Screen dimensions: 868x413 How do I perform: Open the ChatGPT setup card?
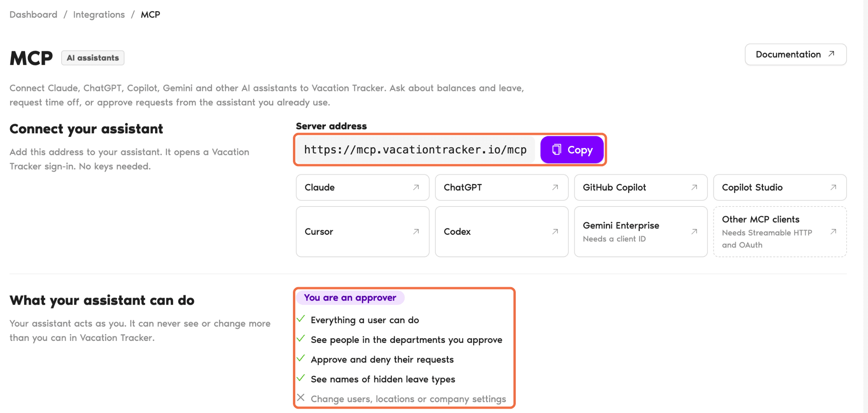501,188
